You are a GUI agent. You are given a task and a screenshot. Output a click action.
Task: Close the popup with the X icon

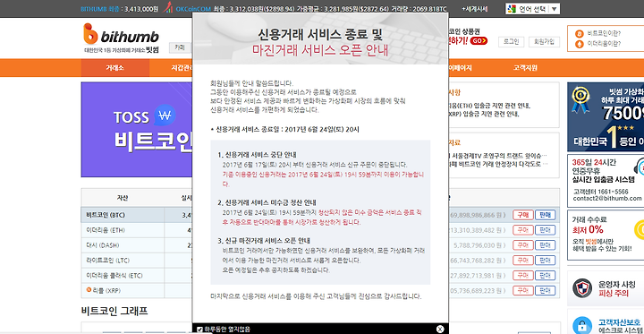pos(440,329)
